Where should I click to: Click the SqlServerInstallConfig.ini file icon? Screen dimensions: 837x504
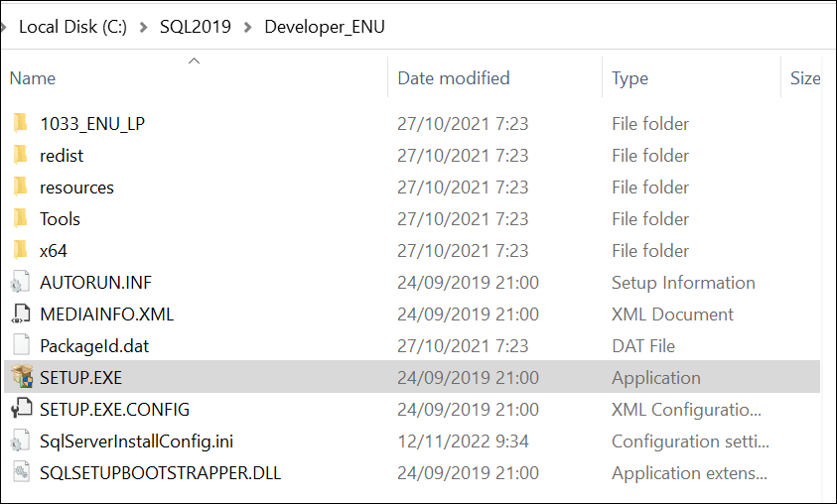[x=20, y=441]
